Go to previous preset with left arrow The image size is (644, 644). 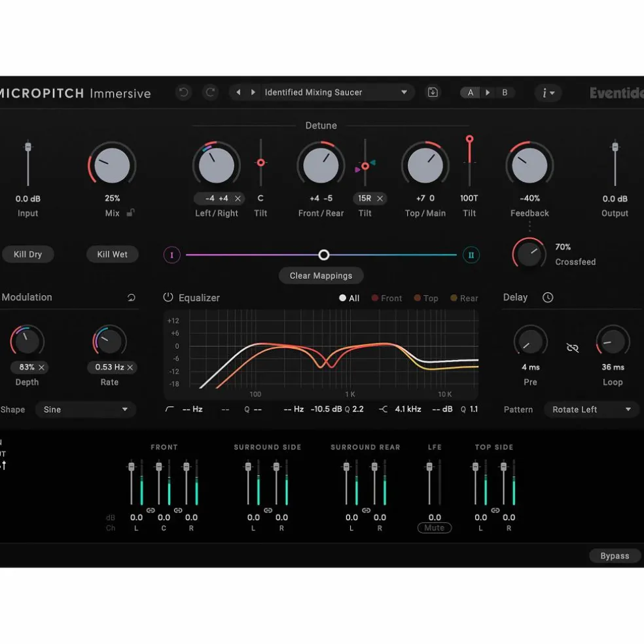coord(238,92)
